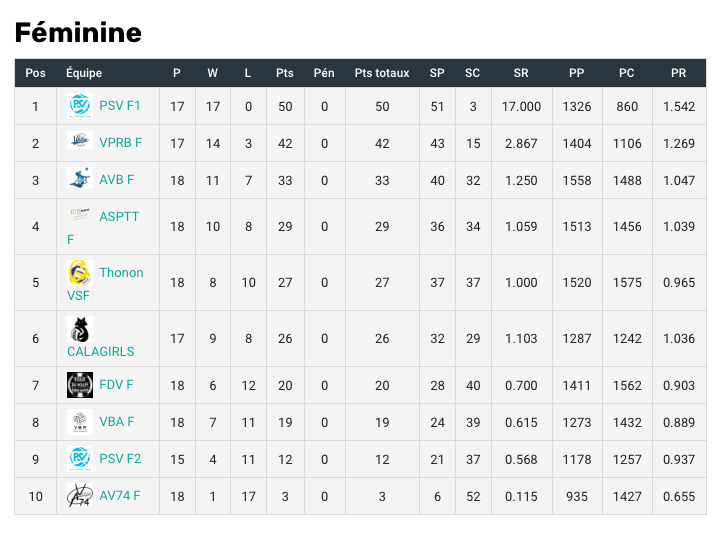The image size is (723, 542).
Task: Click the CALAGIRLS black cat logo
Action: [x=80, y=329]
